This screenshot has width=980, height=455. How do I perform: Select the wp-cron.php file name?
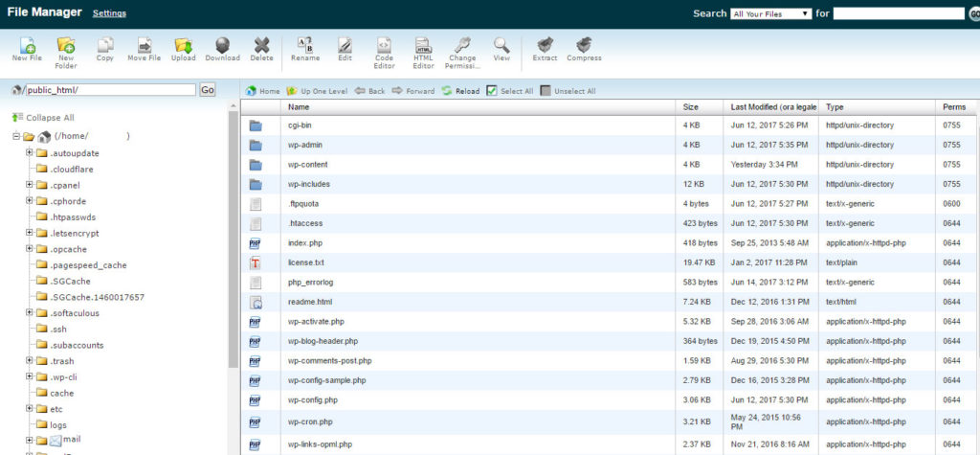pyautogui.click(x=310, y=421)
